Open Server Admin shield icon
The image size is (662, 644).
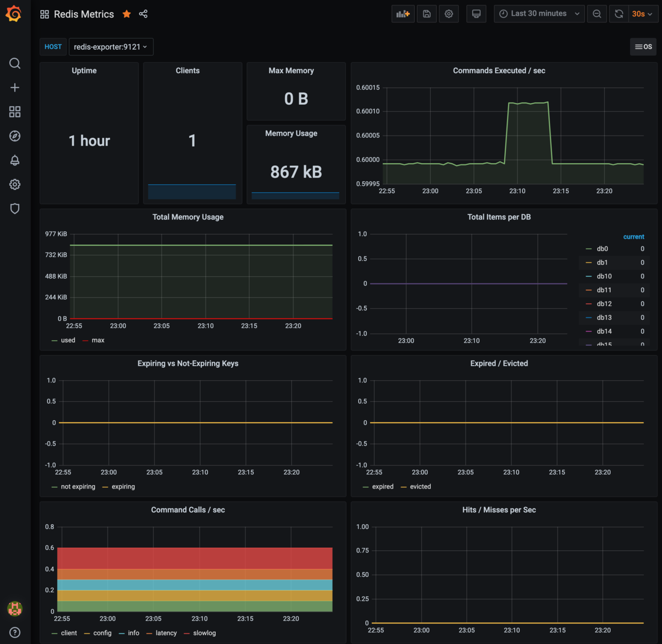15,208
